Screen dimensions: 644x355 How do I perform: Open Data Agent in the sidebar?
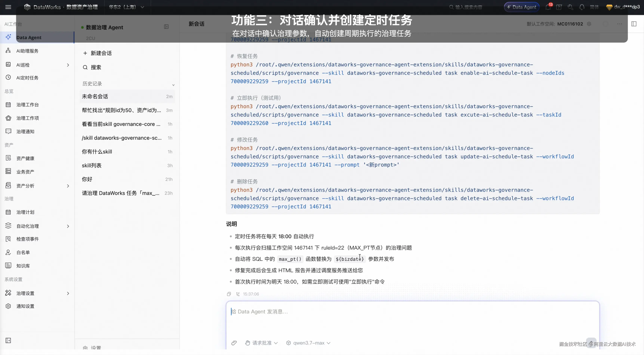[x=37, y=37]
